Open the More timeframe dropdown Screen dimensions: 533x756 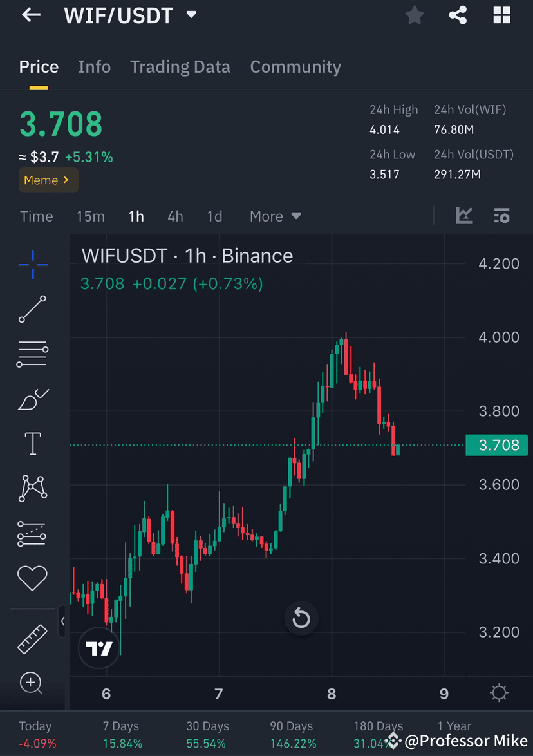[x=275, y=216]
